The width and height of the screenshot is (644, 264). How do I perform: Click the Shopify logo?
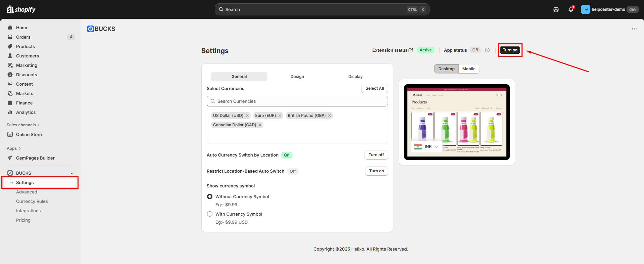pyautogui.click(x=21, y=9)
